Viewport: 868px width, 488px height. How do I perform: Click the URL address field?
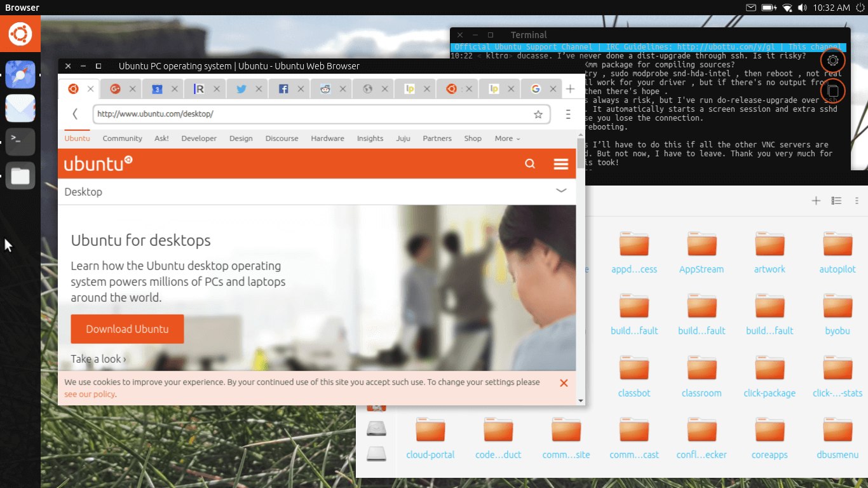(x=311, y=114)
